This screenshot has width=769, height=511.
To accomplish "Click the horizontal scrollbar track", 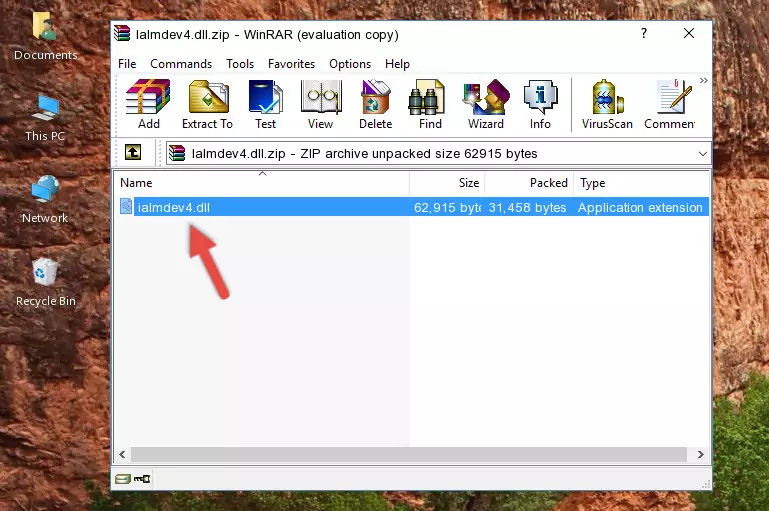I will click(x=409, y=455).
